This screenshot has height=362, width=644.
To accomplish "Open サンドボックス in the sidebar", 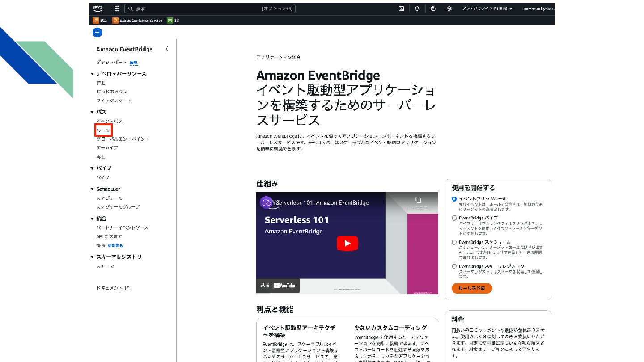I will coord(112,92).
